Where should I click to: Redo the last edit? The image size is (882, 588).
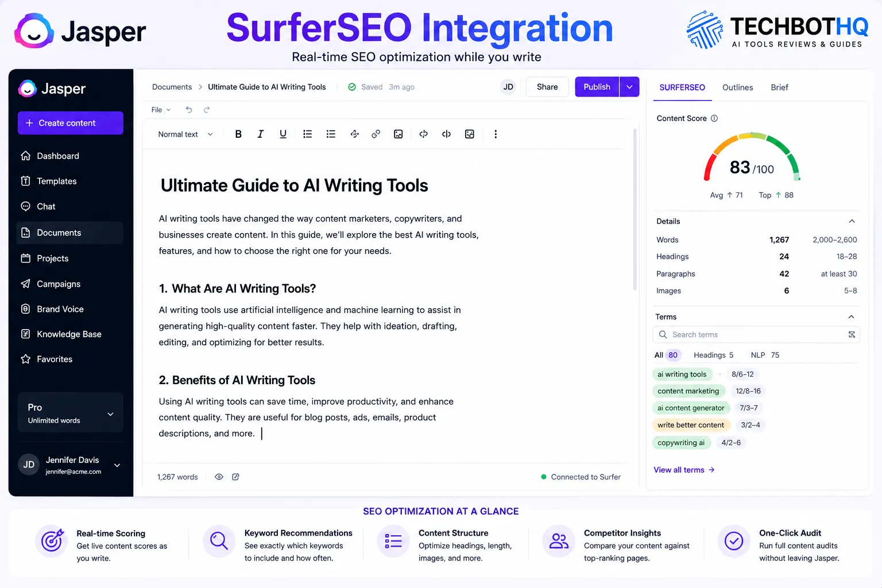point(207,110)
